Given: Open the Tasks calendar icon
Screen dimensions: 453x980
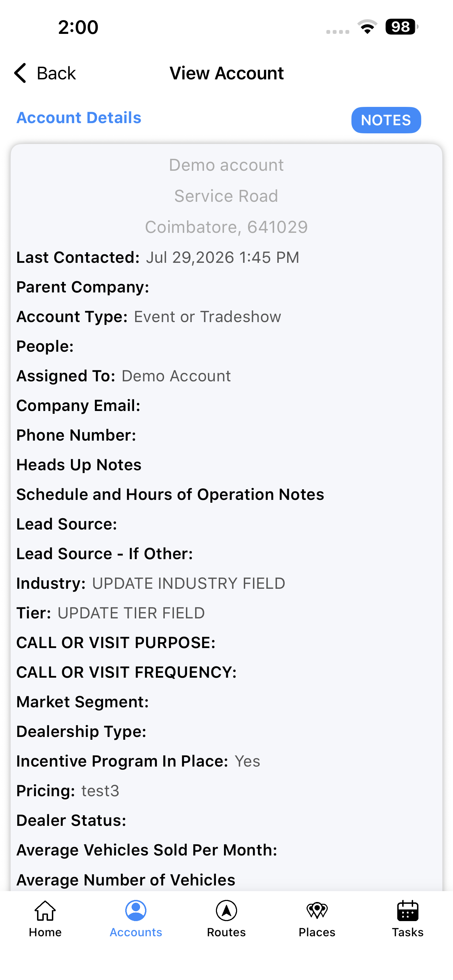Looking at the screenshot, I should click(407, 911).
